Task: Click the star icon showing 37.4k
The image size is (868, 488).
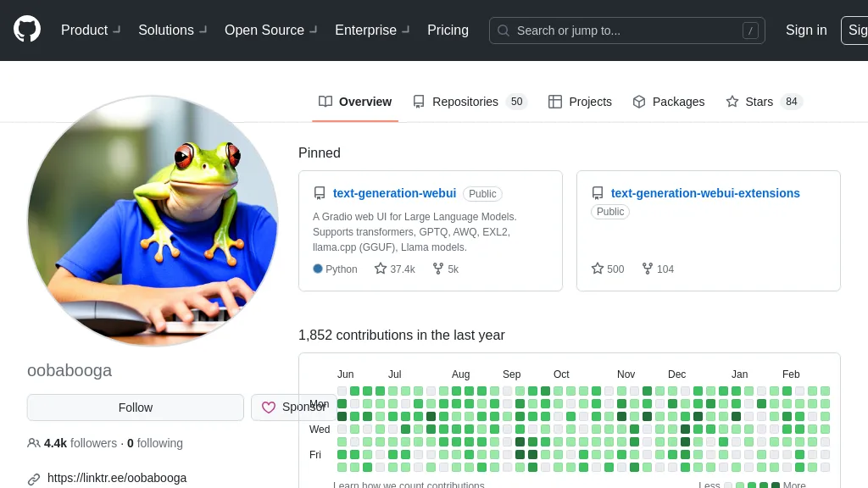Action: [x=381, y=269]
